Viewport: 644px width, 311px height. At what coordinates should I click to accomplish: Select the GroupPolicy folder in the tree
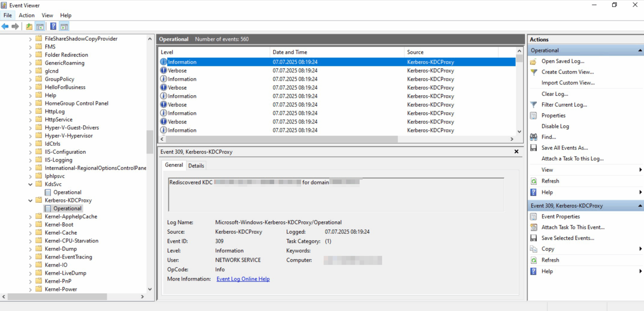tap(59, 79)
